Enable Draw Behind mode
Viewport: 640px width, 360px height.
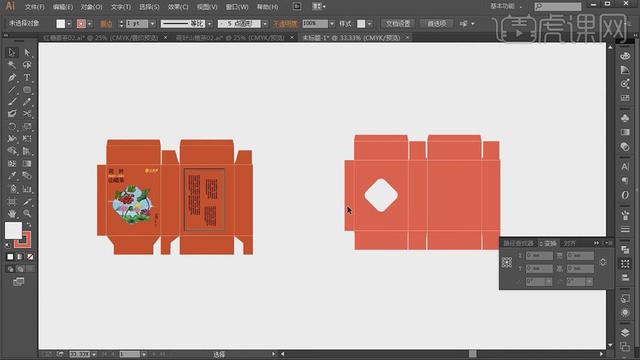(20, 269)
